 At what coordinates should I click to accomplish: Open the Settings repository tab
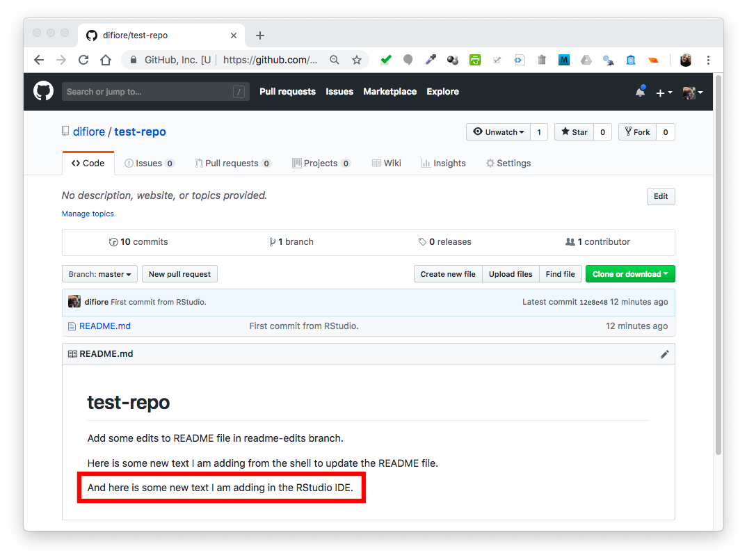coord(508,163)
